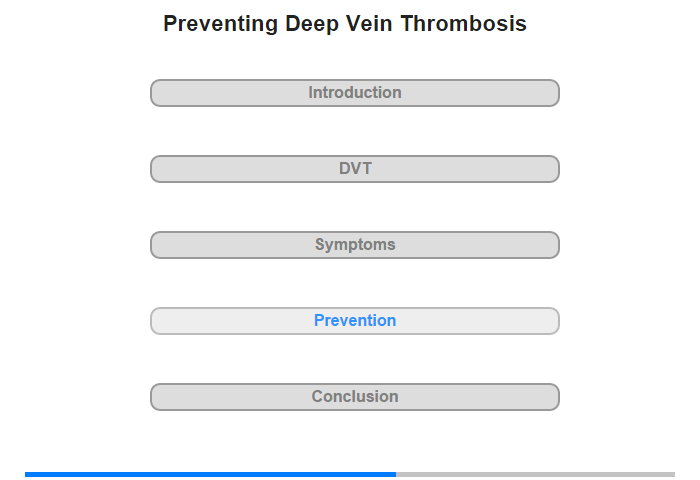This screenshot has width=700, height=480.
Task: Click the Conclusion text label
Action: [x=355, y=396]
